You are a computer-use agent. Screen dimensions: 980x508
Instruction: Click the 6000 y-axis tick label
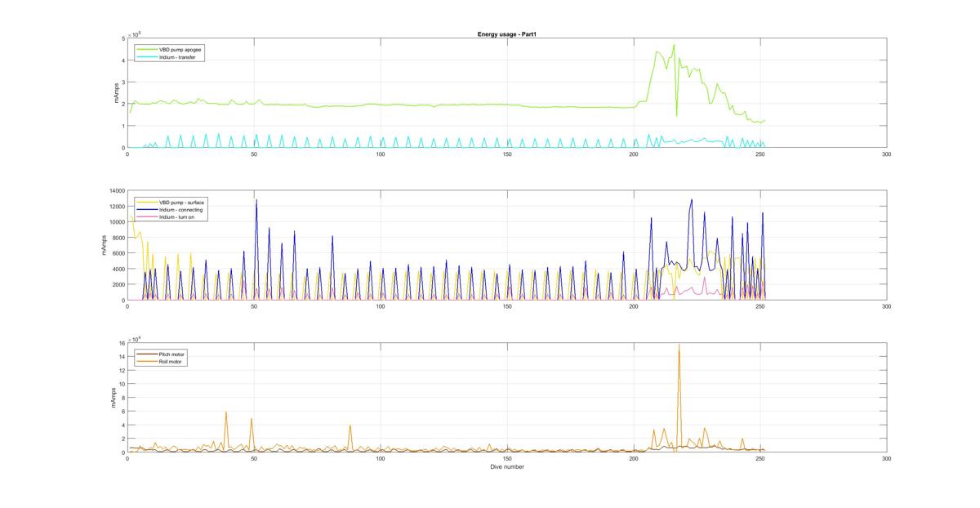118,253
